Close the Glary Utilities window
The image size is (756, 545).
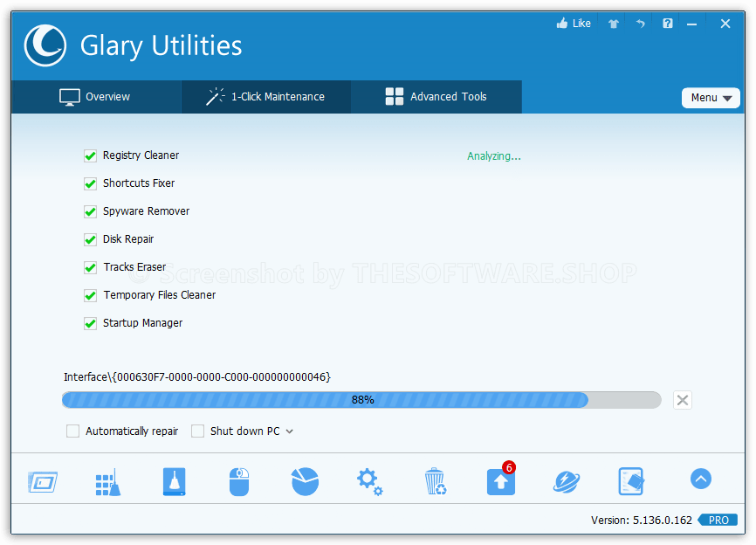pyautogui.click(x=725, y=24)
